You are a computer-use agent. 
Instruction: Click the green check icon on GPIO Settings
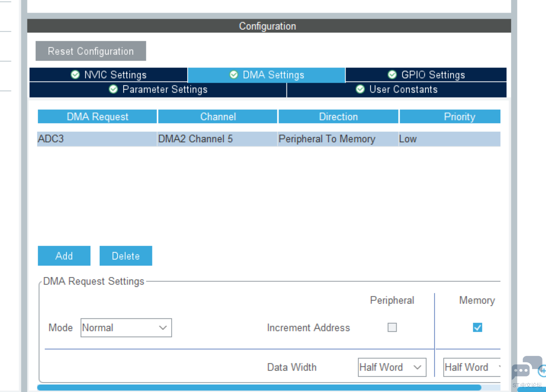click(x=392, y=75)
